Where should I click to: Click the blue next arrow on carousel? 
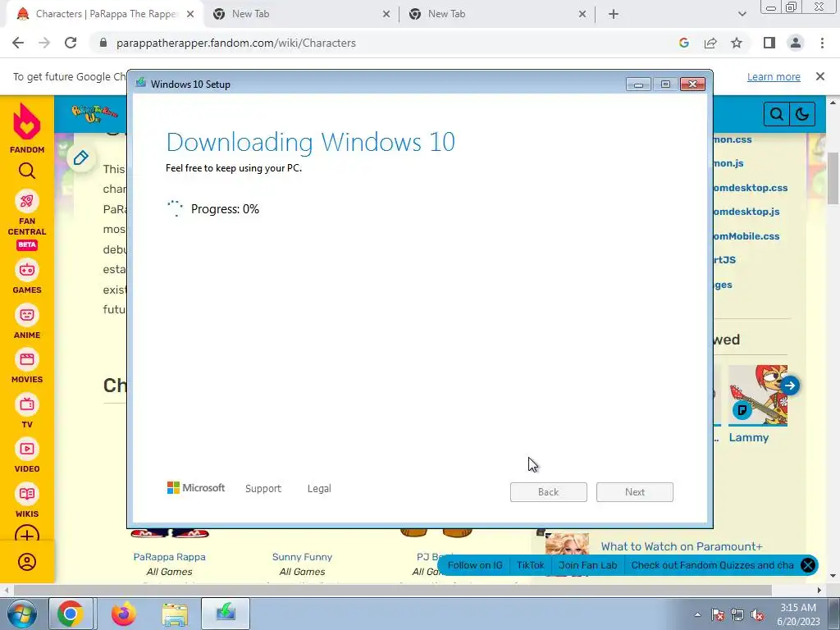790,386
